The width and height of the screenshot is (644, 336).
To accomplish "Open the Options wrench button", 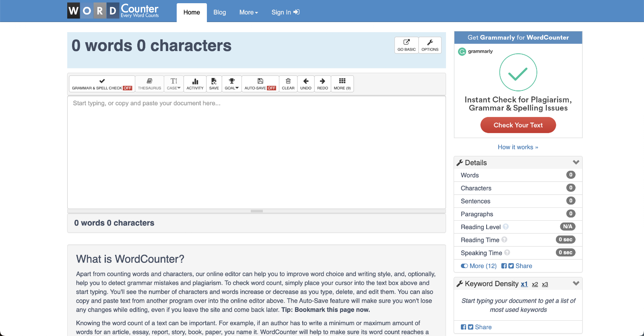I will 430,45.
